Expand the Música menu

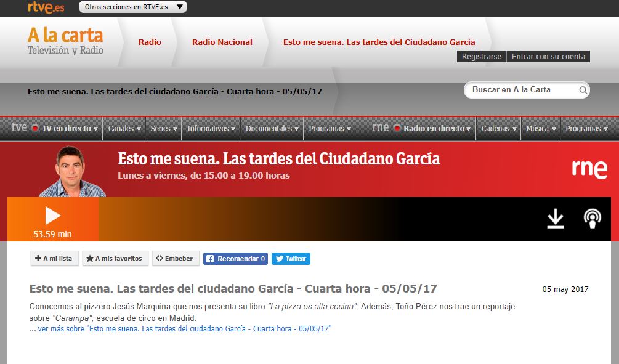tap(541, 128)
